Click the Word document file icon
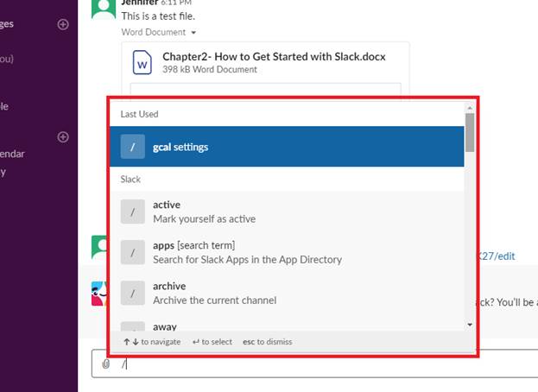This screenshot has width=538, height=392. [x=142, y=62]
